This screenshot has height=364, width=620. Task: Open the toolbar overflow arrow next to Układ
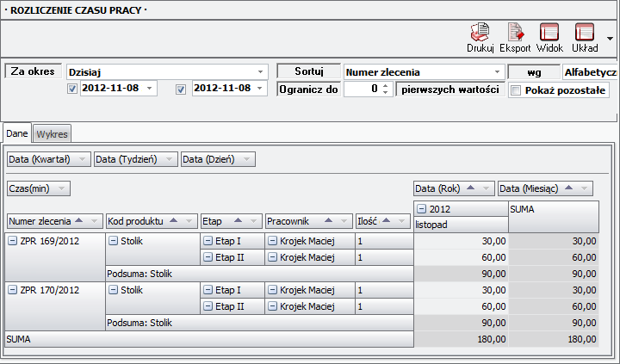[x=610, y=39]
